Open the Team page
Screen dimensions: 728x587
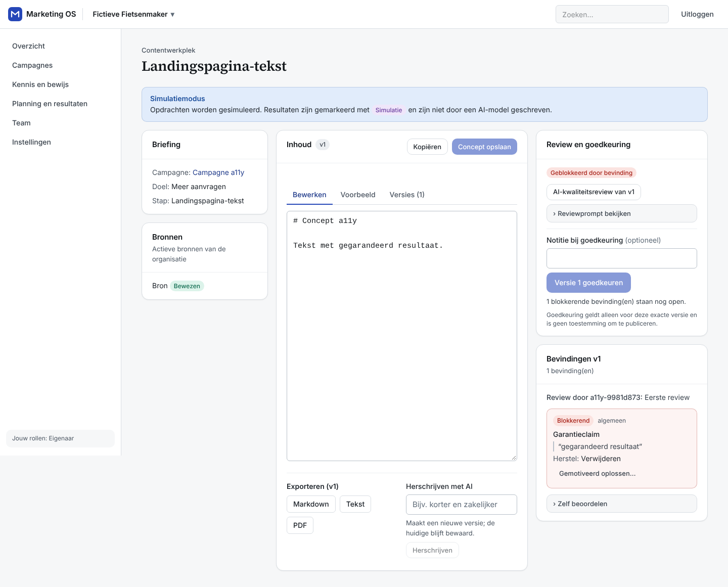point(21,123)
